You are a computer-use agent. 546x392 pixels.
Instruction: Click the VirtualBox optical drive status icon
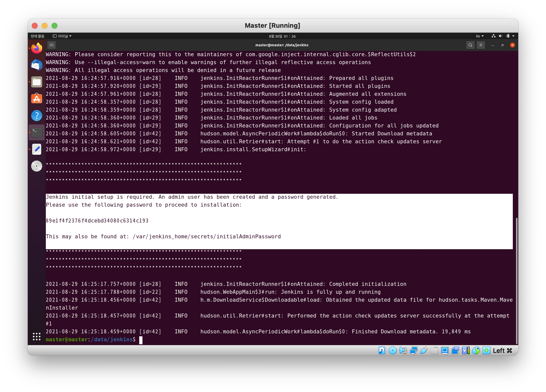click(x=393, y=350)
